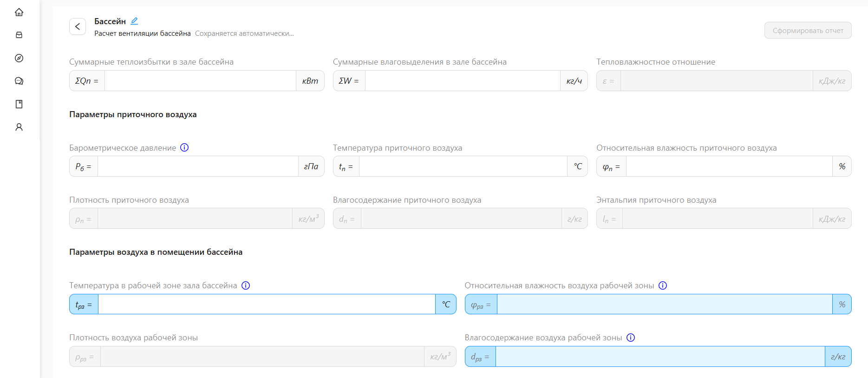Click label 'Плотность воздуха рабочей зоны'

[x=133, y=338]
